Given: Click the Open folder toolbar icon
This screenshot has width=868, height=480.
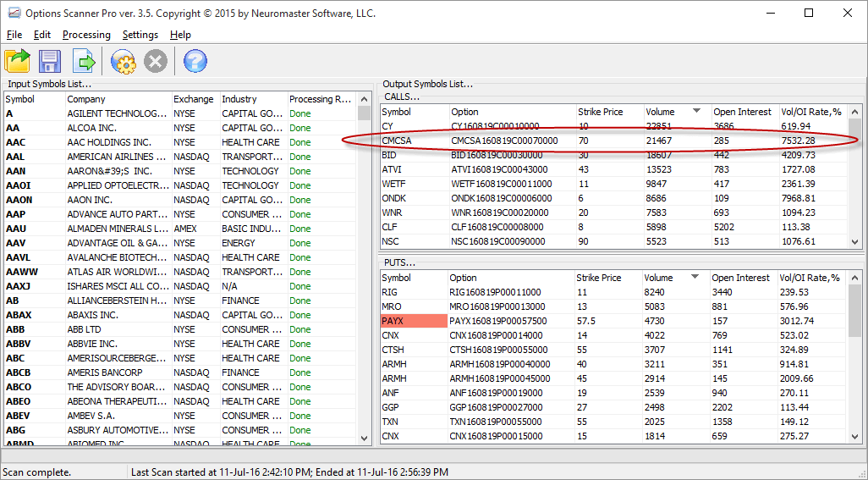Looking at the screenshot, I should [x=17, y=61].
